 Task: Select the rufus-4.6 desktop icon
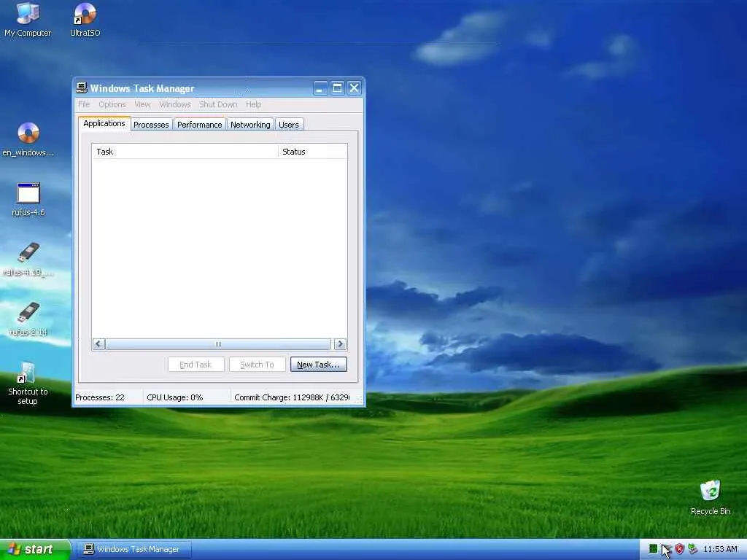28,200
